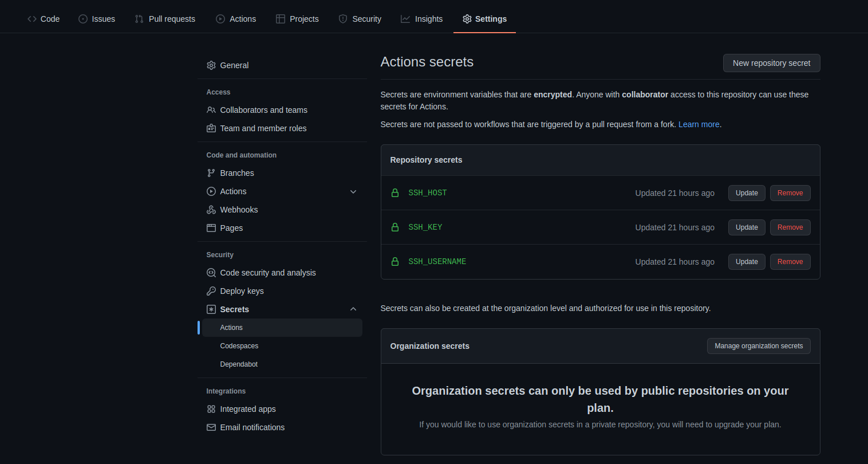Follow the Learn more link
The width and height of the screenshot is (868, 464).
(699, 124)
